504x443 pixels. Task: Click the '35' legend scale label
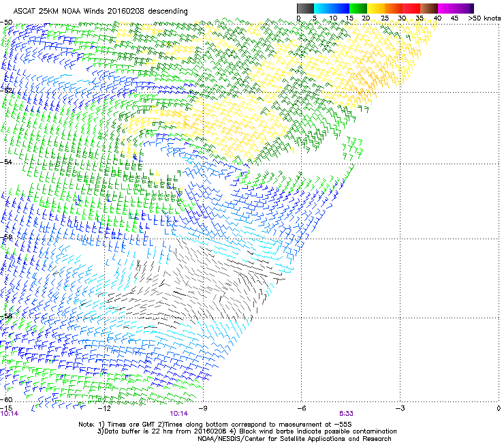tap(420, 18)
